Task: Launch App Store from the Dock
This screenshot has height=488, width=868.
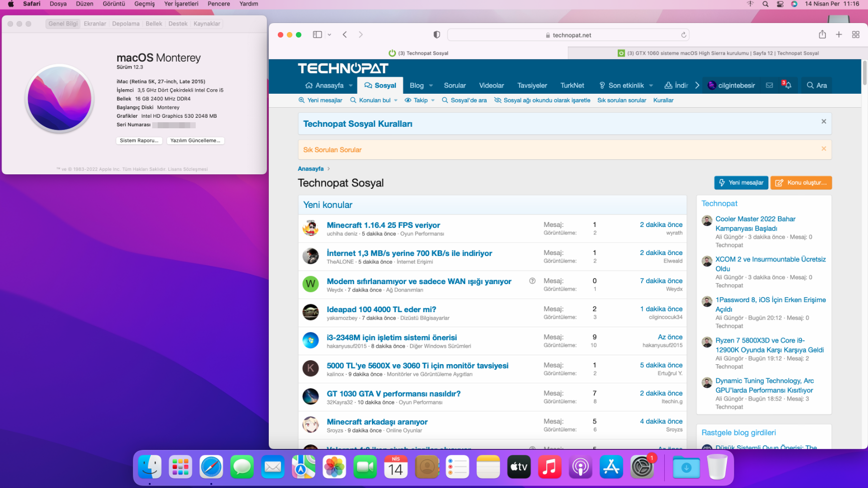Action: (x=611, y=467)
